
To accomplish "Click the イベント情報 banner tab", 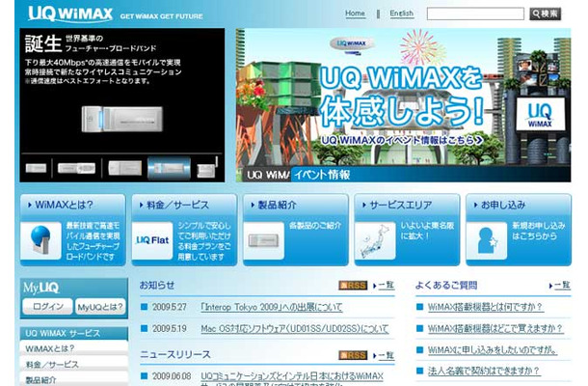I will [x=322, y=175].
